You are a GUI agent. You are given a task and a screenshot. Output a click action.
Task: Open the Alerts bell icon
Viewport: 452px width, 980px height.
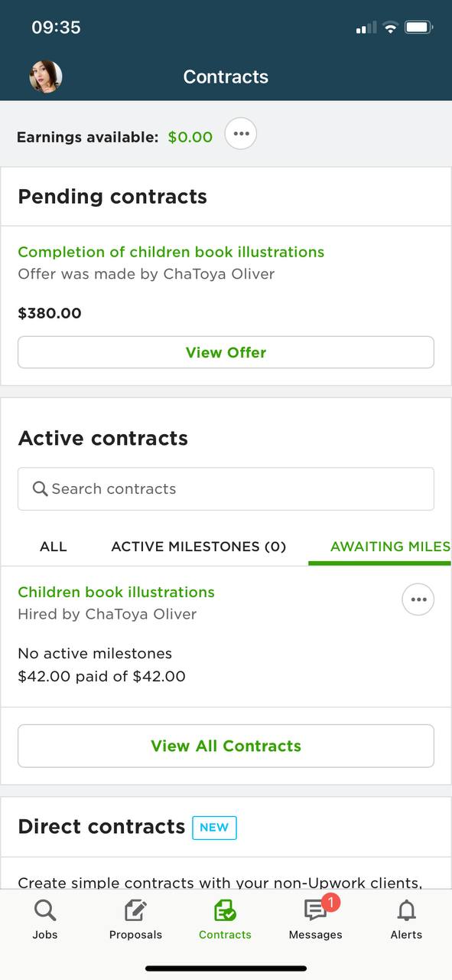pos(406,910)
